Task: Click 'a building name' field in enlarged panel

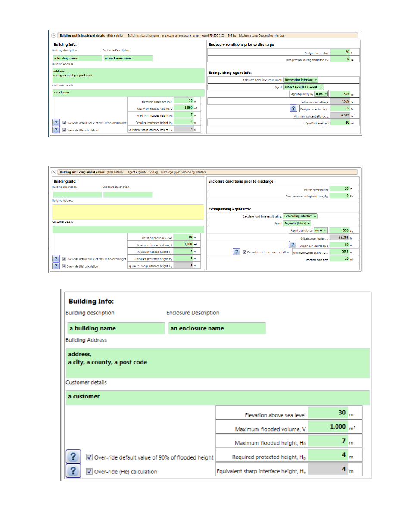Action: coord(115,328)
